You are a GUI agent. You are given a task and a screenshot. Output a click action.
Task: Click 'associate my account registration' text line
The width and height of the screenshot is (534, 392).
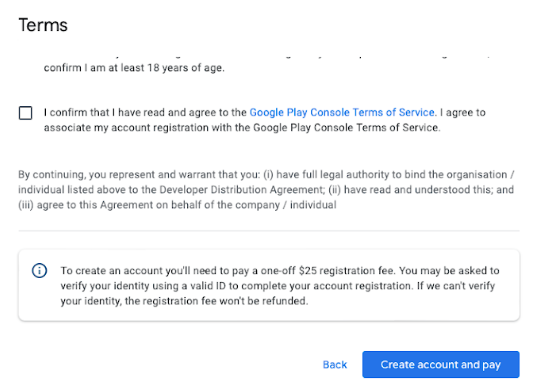click(242, 128)
